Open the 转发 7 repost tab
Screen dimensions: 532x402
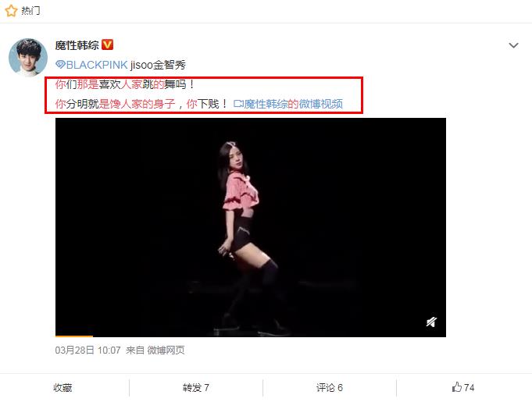click(x=196, y=387)
